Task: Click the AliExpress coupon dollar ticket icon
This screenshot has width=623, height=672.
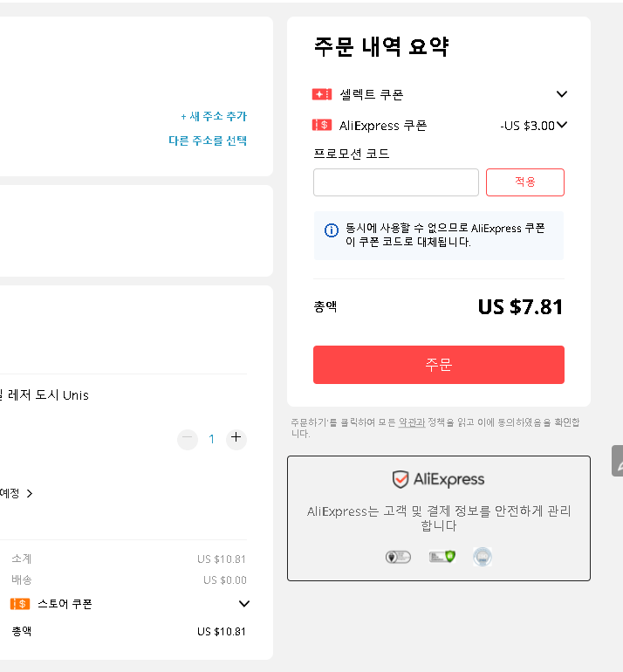Action: point(322,125)
